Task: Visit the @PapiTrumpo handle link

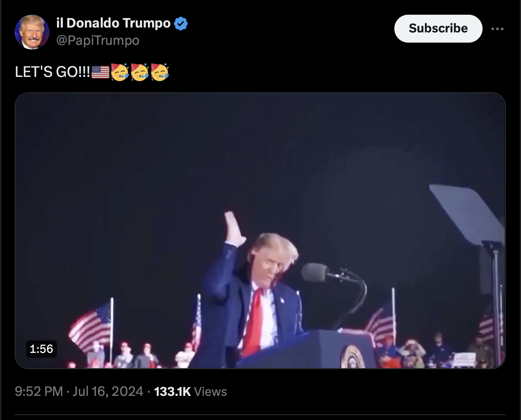Action: 98,40
